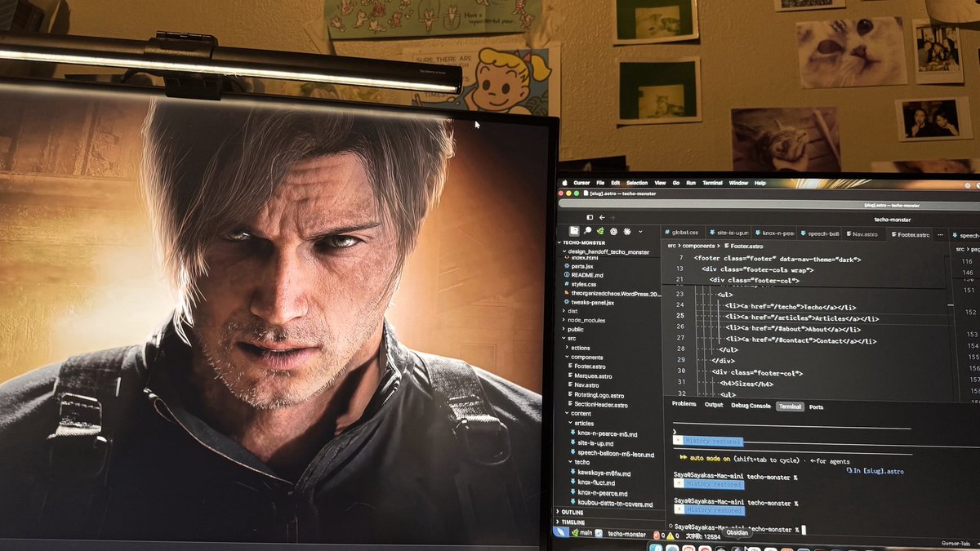
Task: Open speech-balloon-m5-leon.md in explorer
Action: 611,455
